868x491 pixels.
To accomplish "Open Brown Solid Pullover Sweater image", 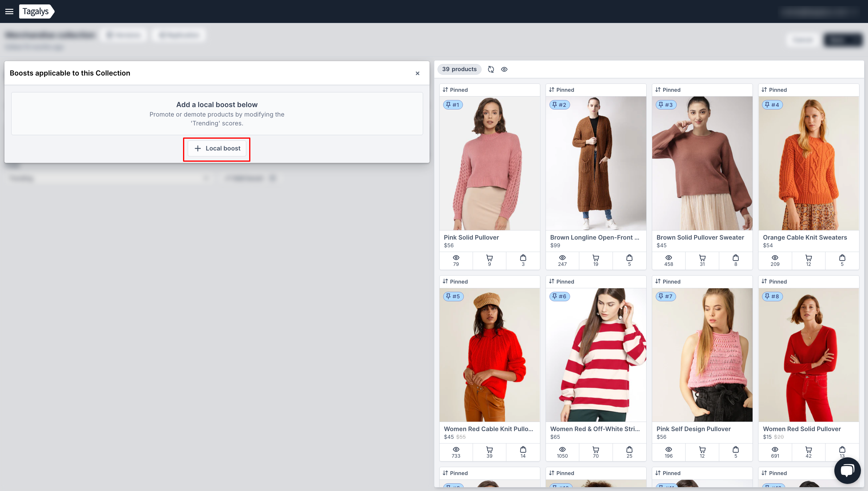I will point(702,163).
